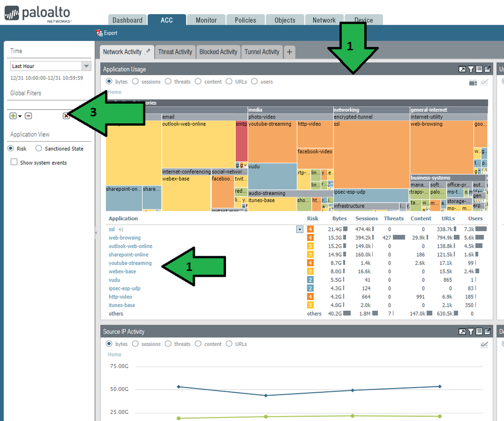The image size is (504, 421).
Task: Click the youtube-streaming application link
Action: point(130,263)
